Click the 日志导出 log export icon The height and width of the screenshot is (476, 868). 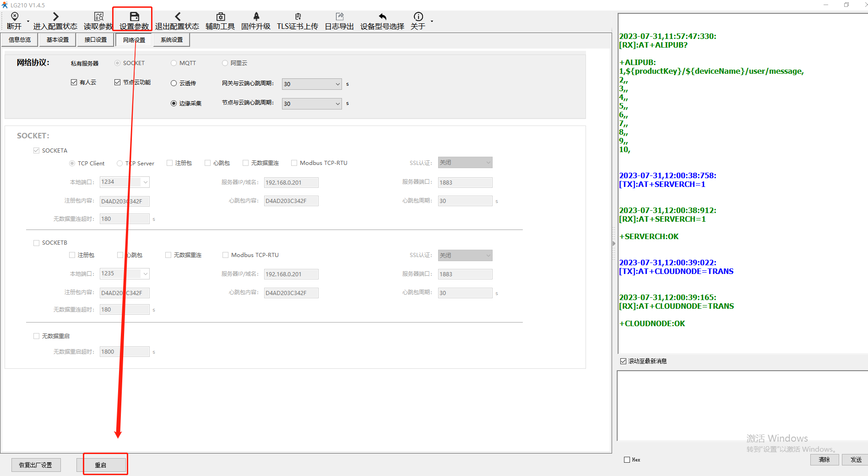339,16
